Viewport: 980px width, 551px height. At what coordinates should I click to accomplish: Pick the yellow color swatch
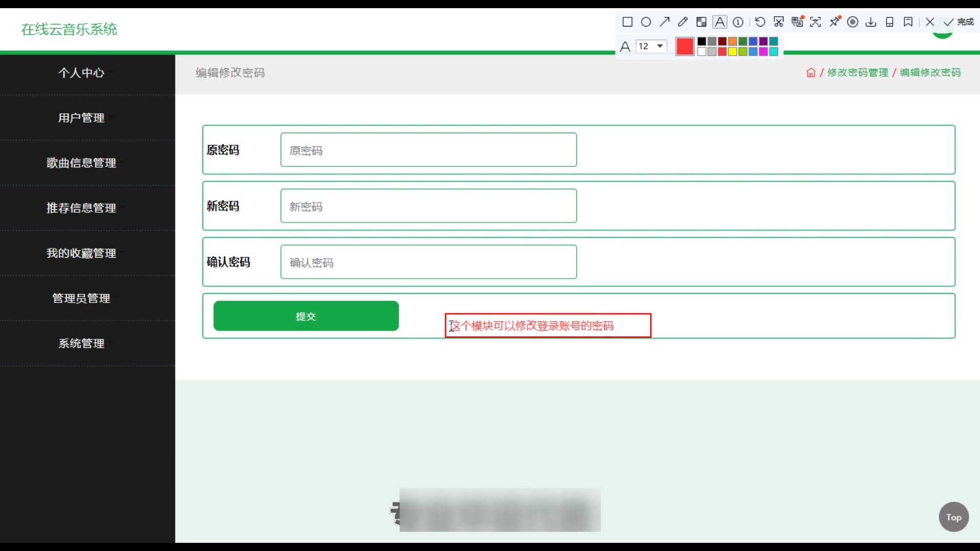pyautogui.click(x=732, y=52)
